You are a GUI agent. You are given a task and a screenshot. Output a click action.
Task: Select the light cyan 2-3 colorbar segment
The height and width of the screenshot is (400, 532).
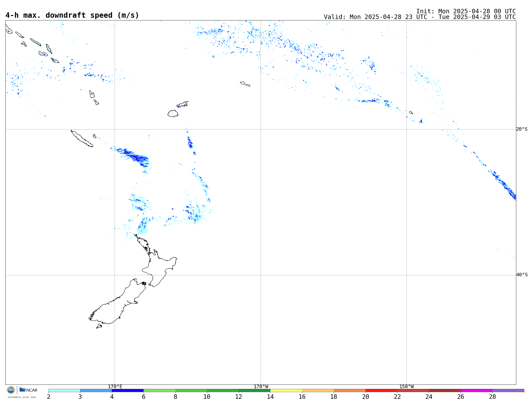click(x=64, y=391)
